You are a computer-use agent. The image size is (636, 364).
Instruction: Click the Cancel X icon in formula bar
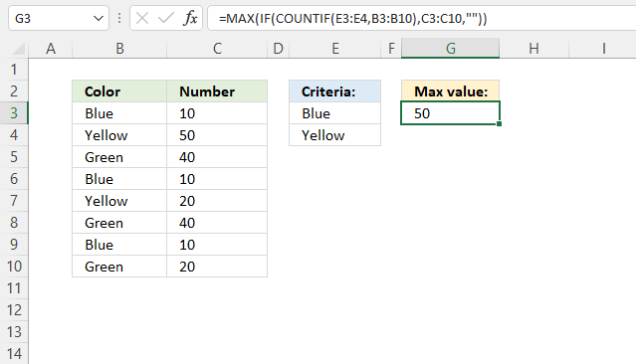[x=142, y=18]
